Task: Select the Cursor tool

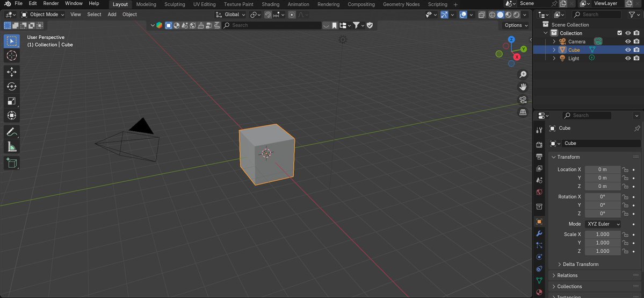Action: (11, 55)
